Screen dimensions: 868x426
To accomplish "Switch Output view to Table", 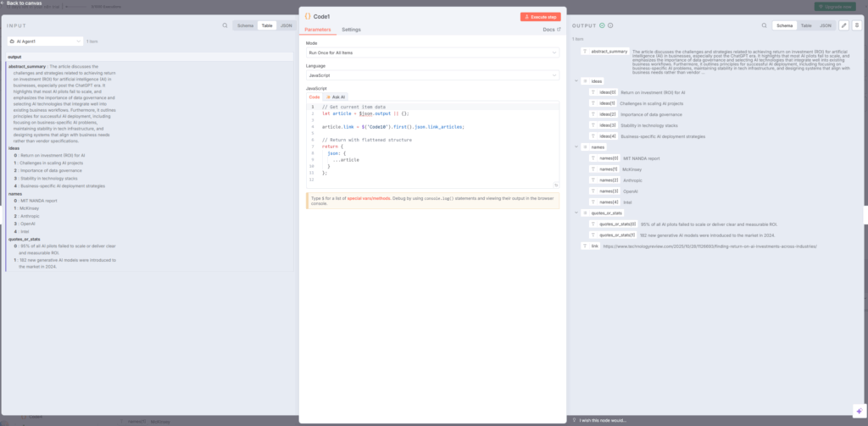I will pos(805,25).
